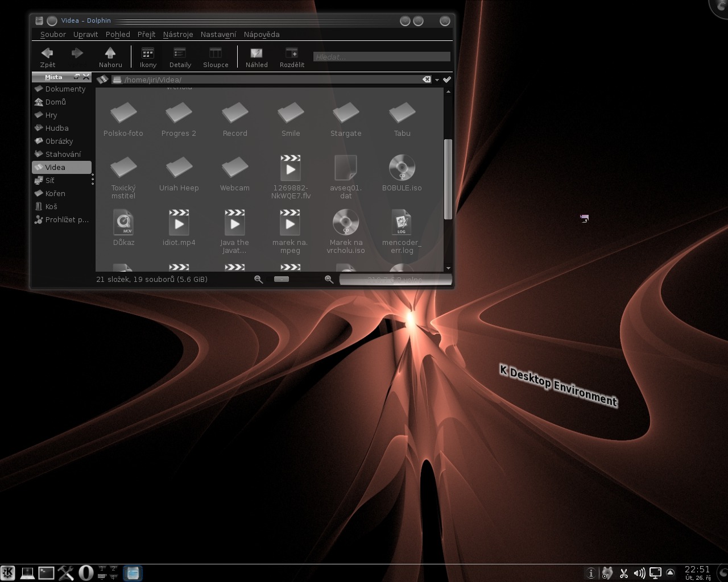The image size is (728, 582).
Task: Select the mencoder_err.log file
Action: pos(402,231)
